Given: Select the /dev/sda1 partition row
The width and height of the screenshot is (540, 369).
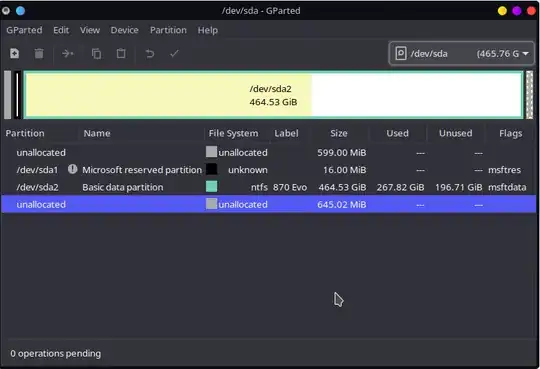Looking at the screenshot, I should (269, 170).
